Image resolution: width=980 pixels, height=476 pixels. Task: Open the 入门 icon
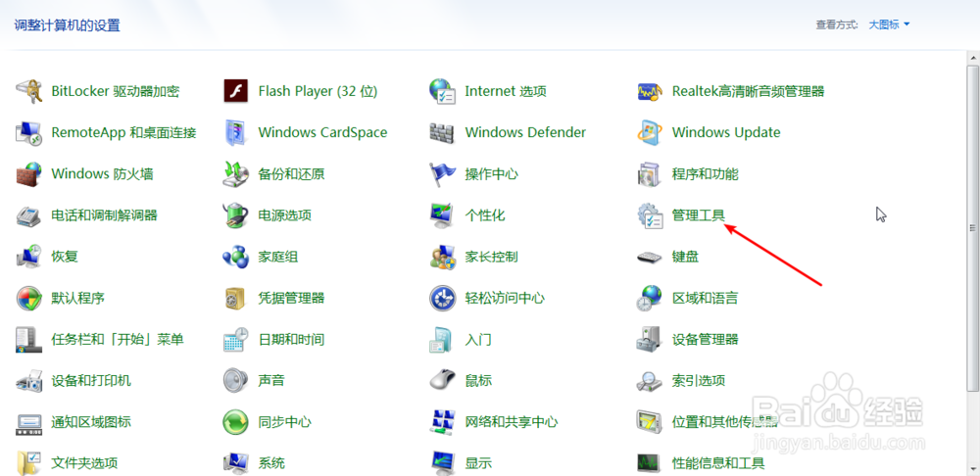pyautogui.click(x=443, y=339)
